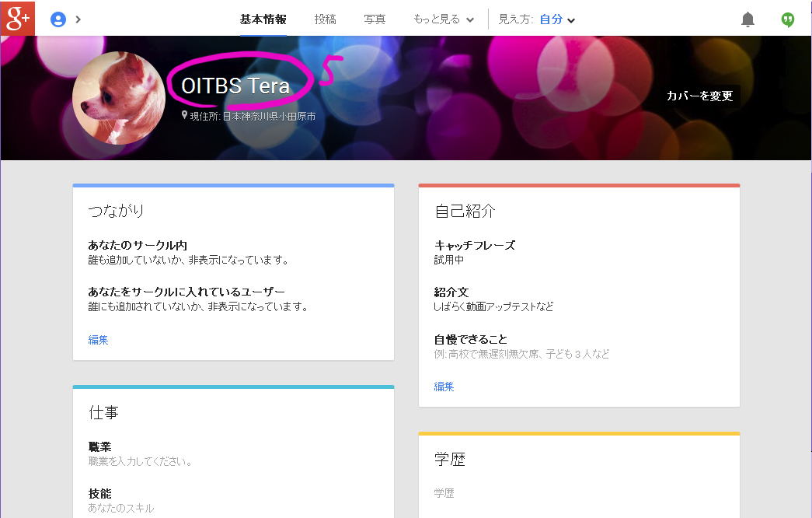Image resolution: width=812 pixels, height=518 pixels.
Task: Click the 仕事 card heading
Action: point(103,412)
